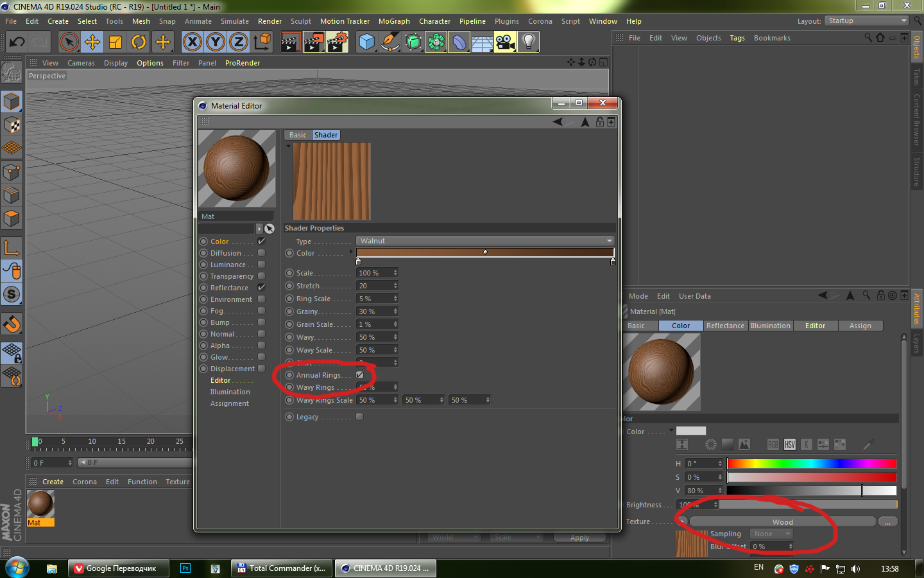Viewport: 924px width, 578px height.
Task: Select the Mat material thumbnail
Action: coord(40,504)
